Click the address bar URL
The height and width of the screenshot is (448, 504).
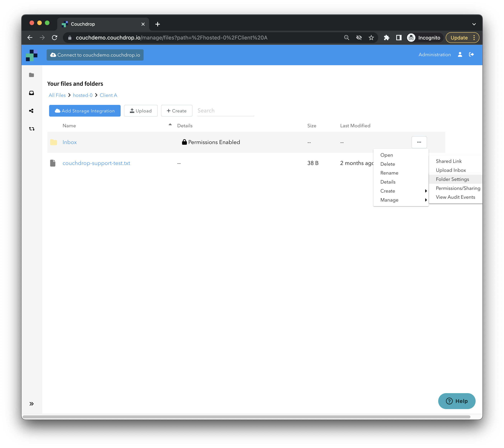point(171,37)
